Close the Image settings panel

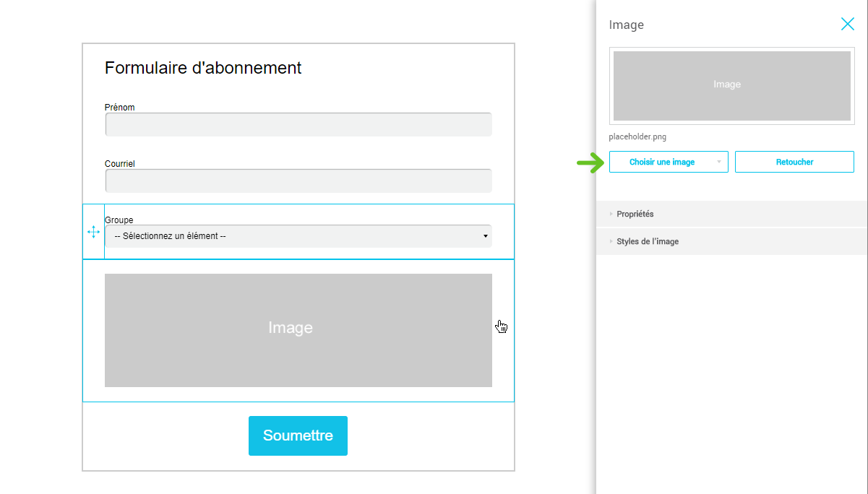pyautogui.click(x=847, y=24)
